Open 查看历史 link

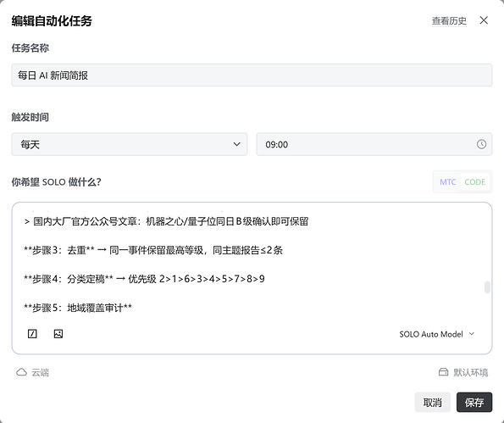coord(449,21)
